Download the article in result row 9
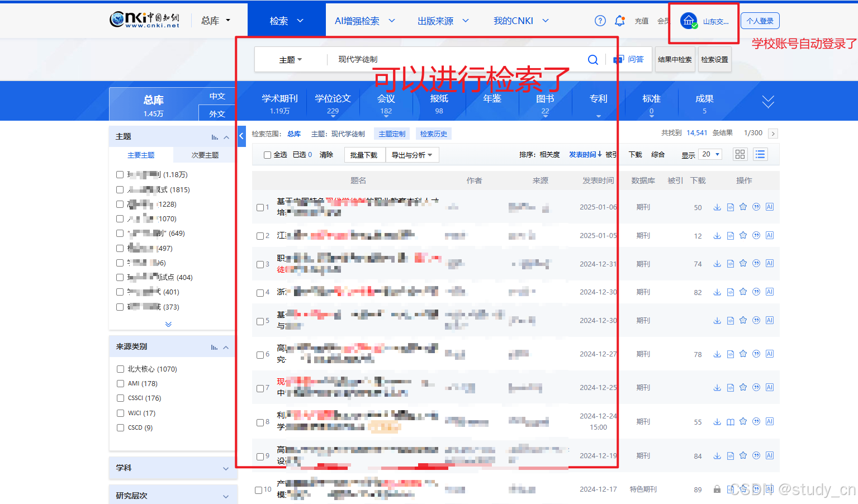The image size is (858, 504). (717, 456)
